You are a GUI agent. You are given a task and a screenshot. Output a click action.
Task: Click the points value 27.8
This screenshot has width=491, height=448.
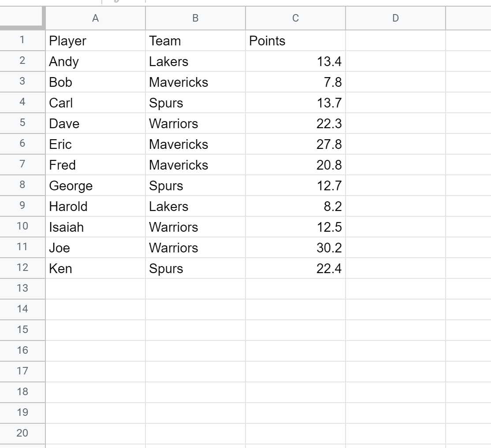[295, 144]
